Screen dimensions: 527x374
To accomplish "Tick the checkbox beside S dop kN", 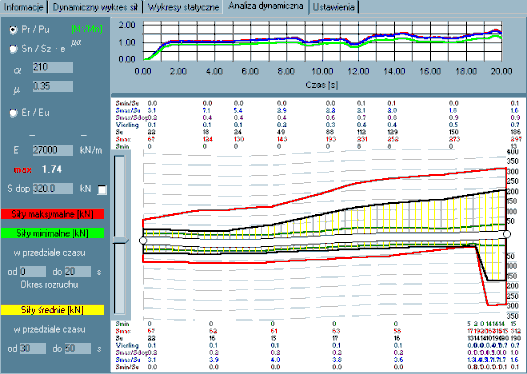I will click(102, 190).
